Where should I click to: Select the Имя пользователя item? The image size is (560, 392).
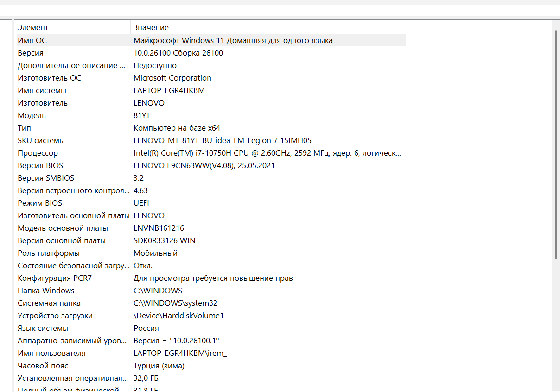(x=51, y=353)
